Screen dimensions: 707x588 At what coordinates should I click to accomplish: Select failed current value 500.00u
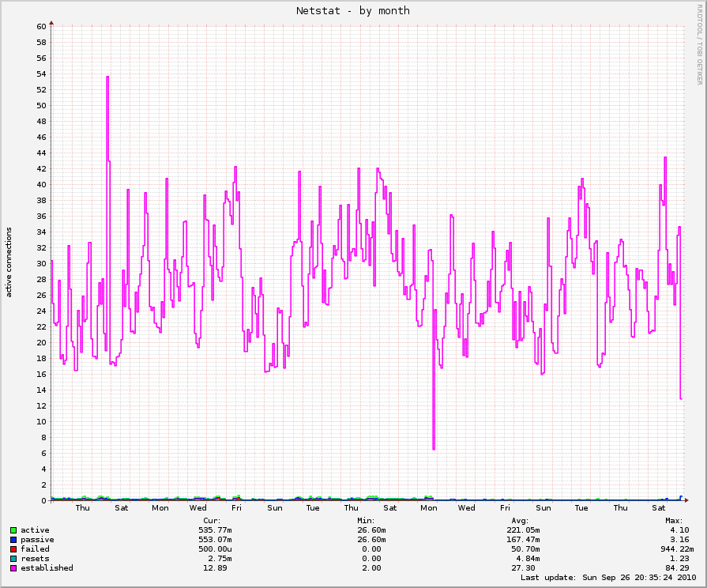point(215,549)
